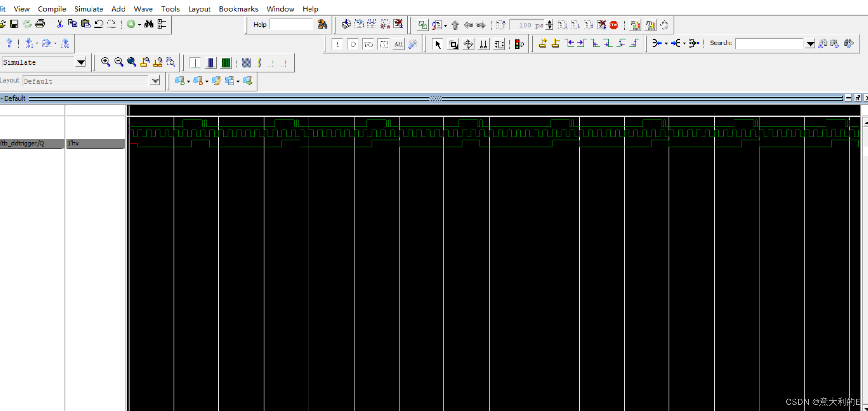The height and width of the screenshot is (411, 868).
Task: Toggle the inputs-only filter button
Action: (337, 44)
